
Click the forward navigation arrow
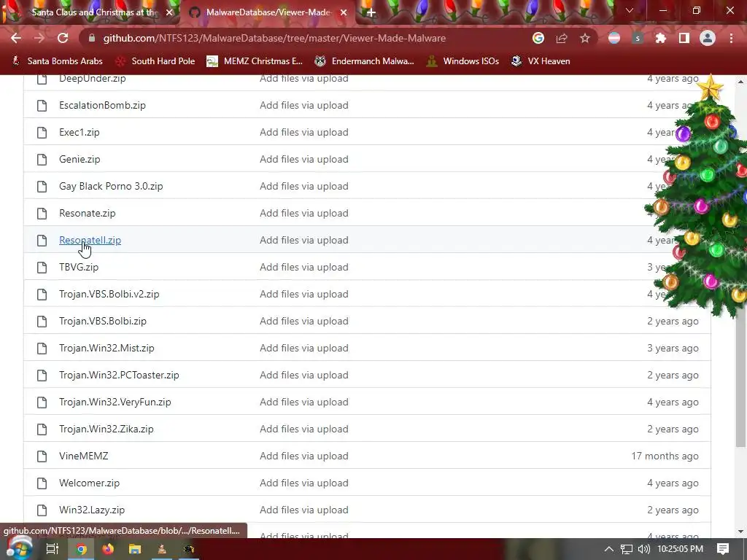[x=39, y=38]
